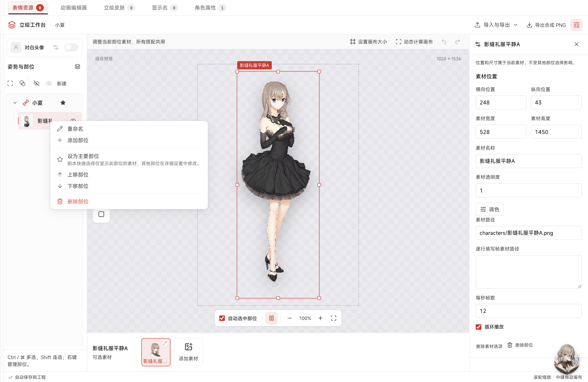Close the 影缝礼服平静A properties panel
This screenshot has width=588, height=382.
577,45
